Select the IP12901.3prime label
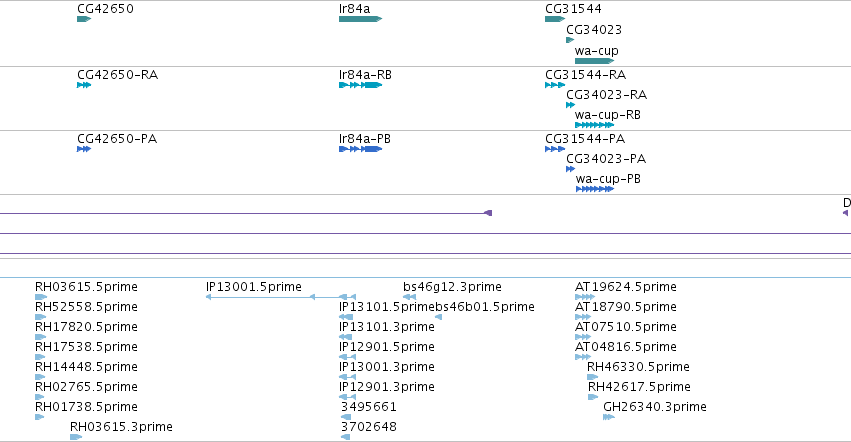Screen dimensions: 851x442 click(387, 387)
